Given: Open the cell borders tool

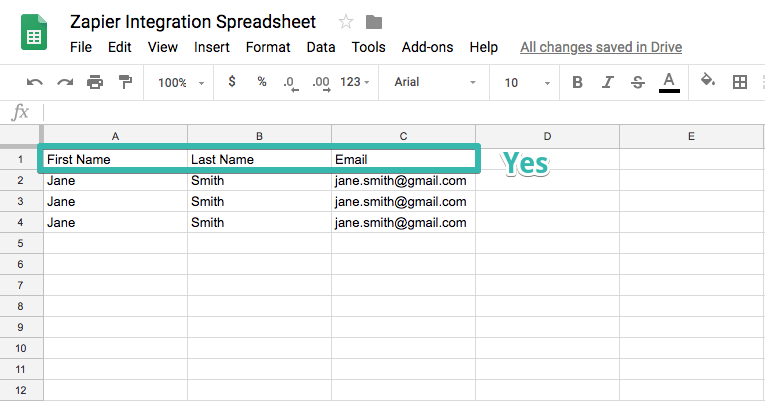Looking at the screenshot, I should click(740, 82).
